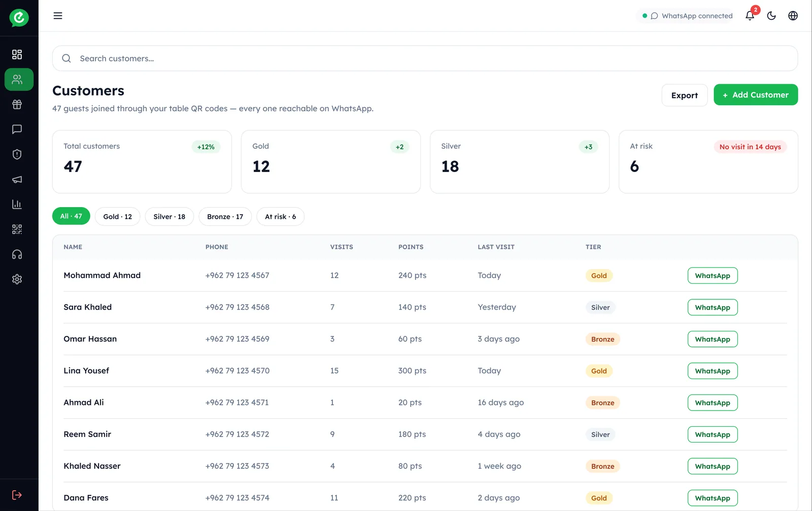Image resolution: width=812 pixels, height=511 pixels.
Task: Click the logout icon at sidebar bottom
Action: [x=17, y=495]
